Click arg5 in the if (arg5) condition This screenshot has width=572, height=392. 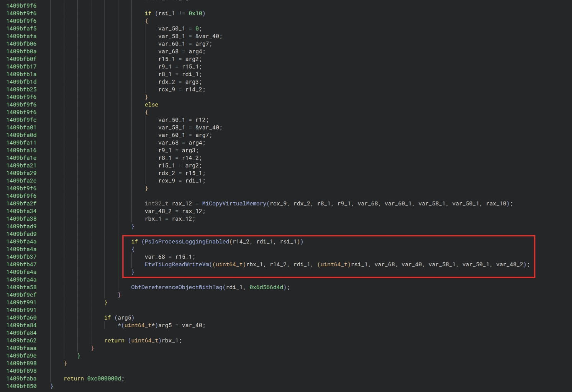[124, 318]
